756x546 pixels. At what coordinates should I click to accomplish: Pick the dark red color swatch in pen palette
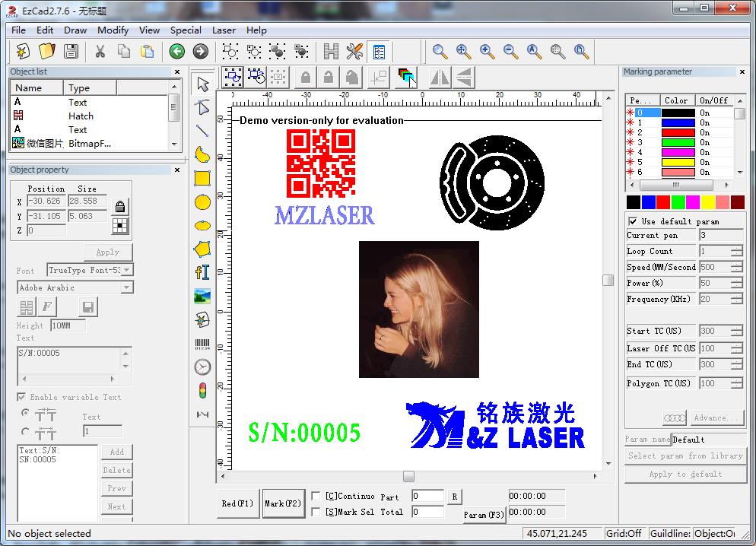(x=737, y=202)
